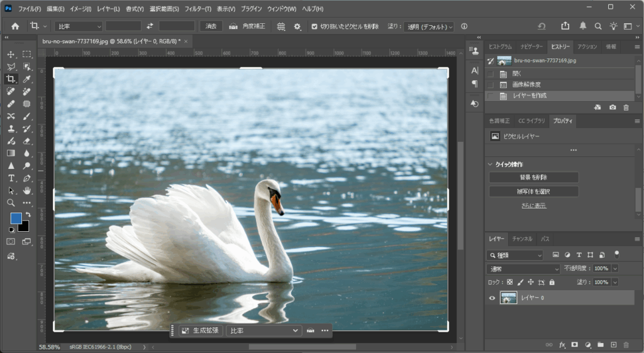Click the 背景を削除 quick action button
Viewport: 644px width, 353px height.
click(533, 177)
